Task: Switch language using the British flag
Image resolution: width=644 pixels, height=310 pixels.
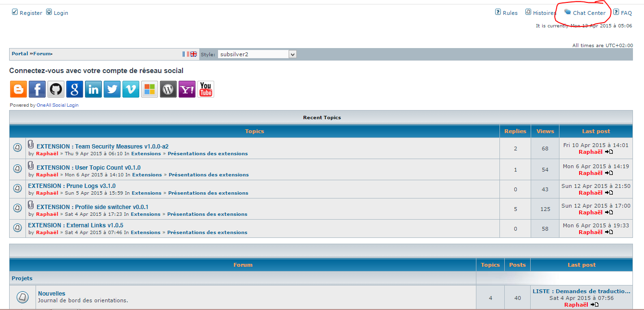Action: click(x=193, y=54)
